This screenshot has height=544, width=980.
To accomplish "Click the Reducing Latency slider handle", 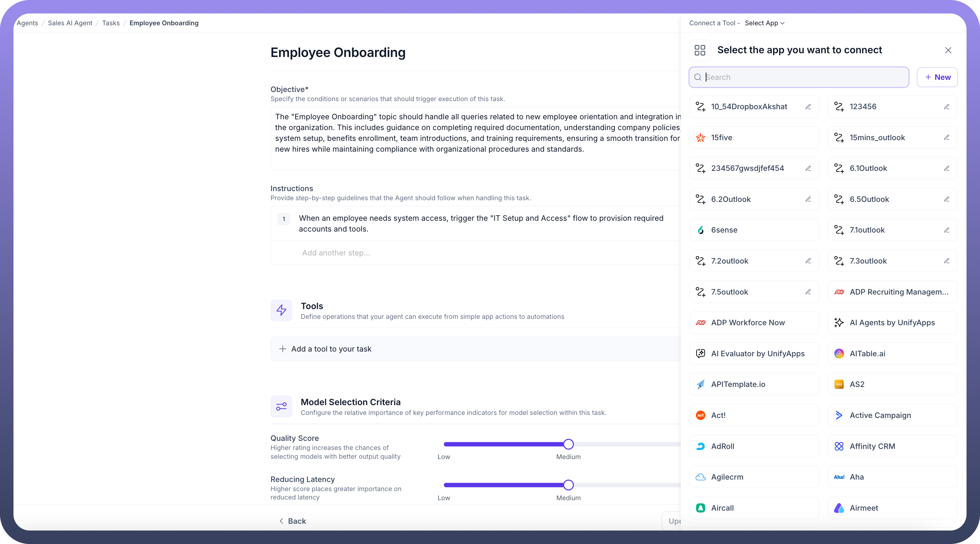I will (x=569, y=485).
